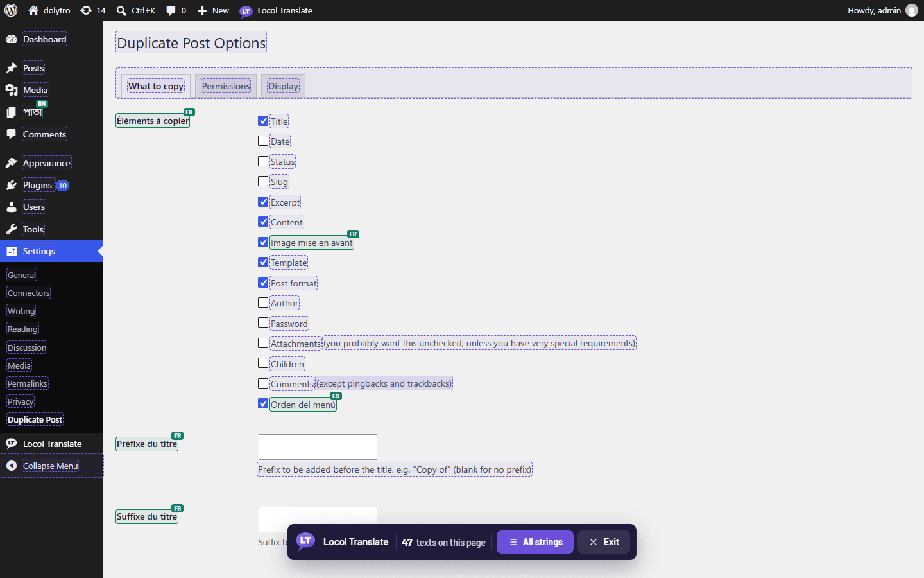Open the Ctrl+K search icon
This screenshot has width=924, height=578.
(x=121, y=10)
